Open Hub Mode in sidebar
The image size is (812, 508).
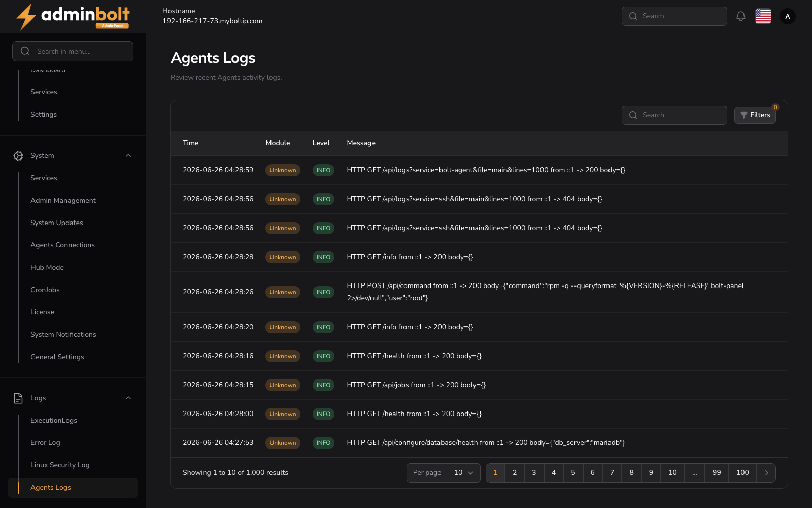coord(47,268)
